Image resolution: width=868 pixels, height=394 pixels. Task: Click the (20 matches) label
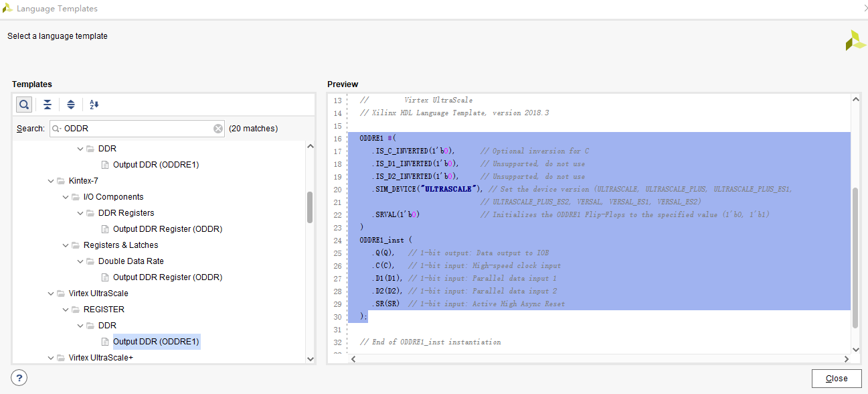pyautogui.click(x=253, y=129)
